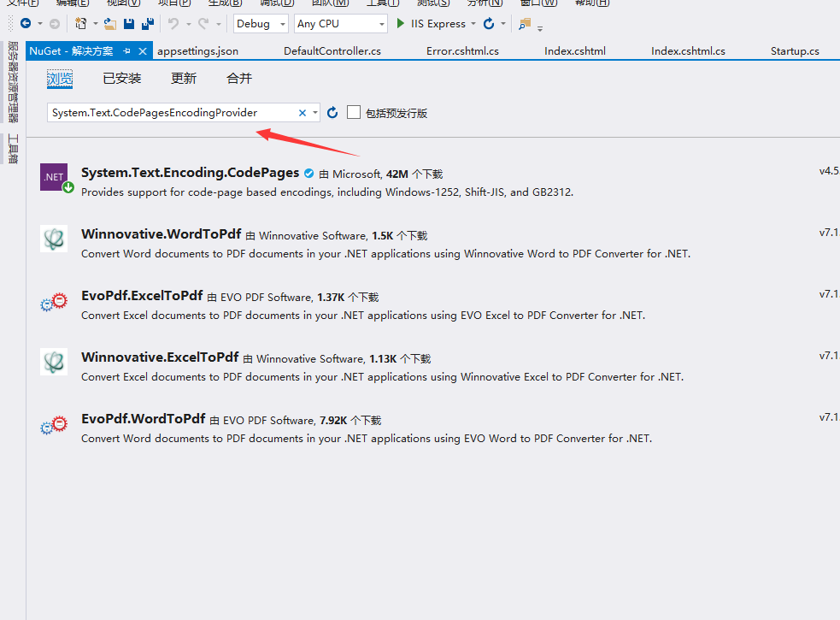Select the NuGet - 解决方案 tab
This screenshot has height=620, width=840.
coord(71,51)
